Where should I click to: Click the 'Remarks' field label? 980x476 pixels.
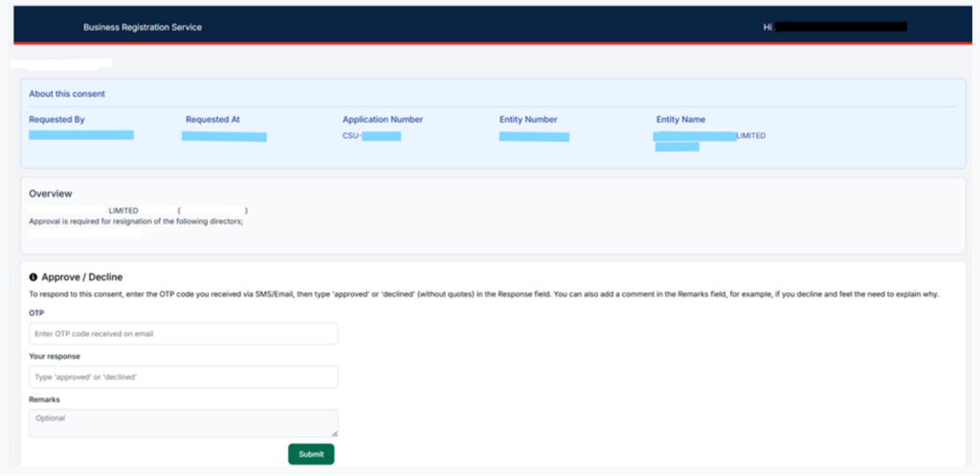pos(44,399)
